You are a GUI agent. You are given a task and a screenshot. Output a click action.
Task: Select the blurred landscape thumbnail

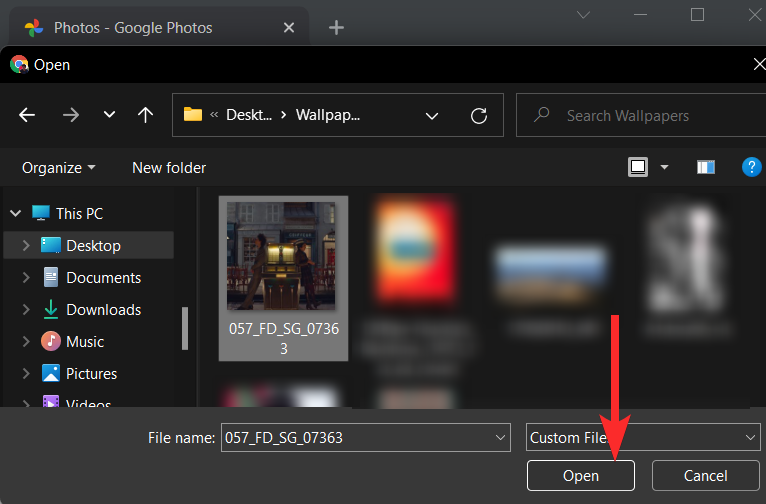pos(551,273)
